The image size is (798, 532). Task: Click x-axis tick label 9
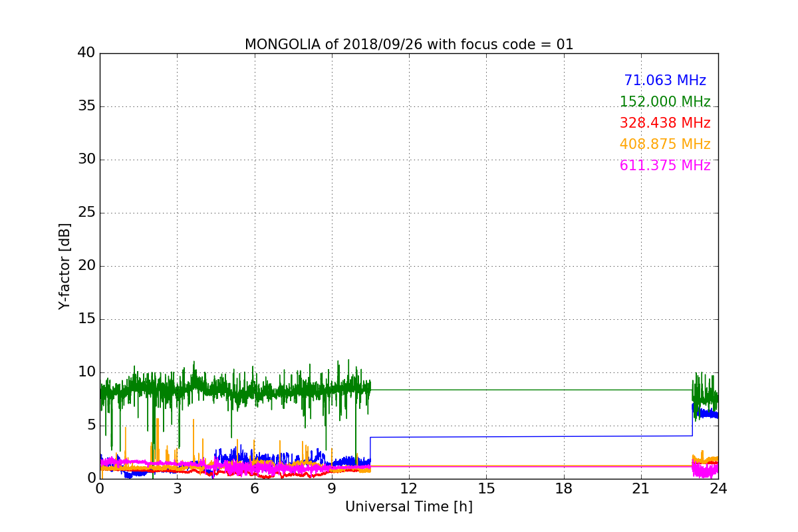332,489
